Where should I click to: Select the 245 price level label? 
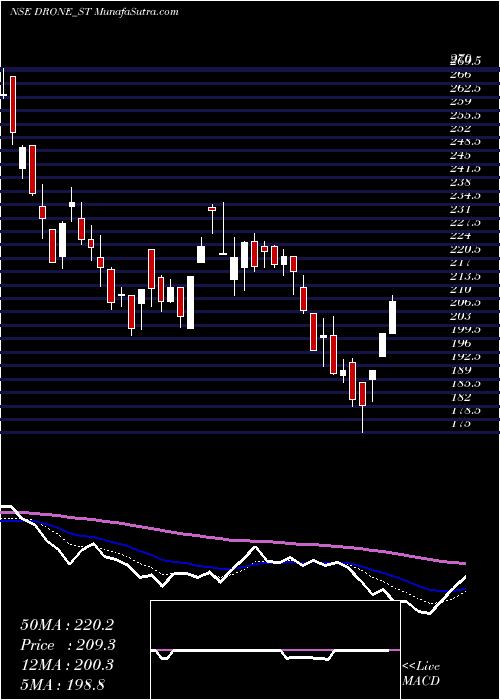click(460, 155)
